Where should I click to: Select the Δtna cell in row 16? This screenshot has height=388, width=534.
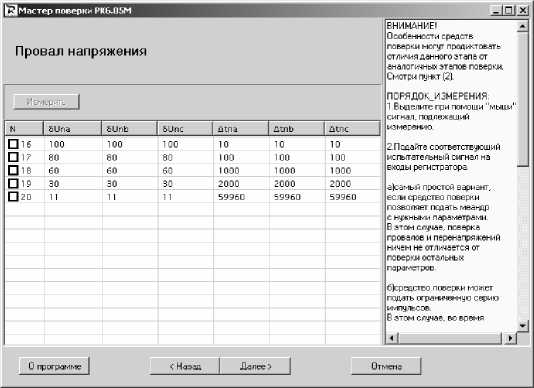coord(241,144)
